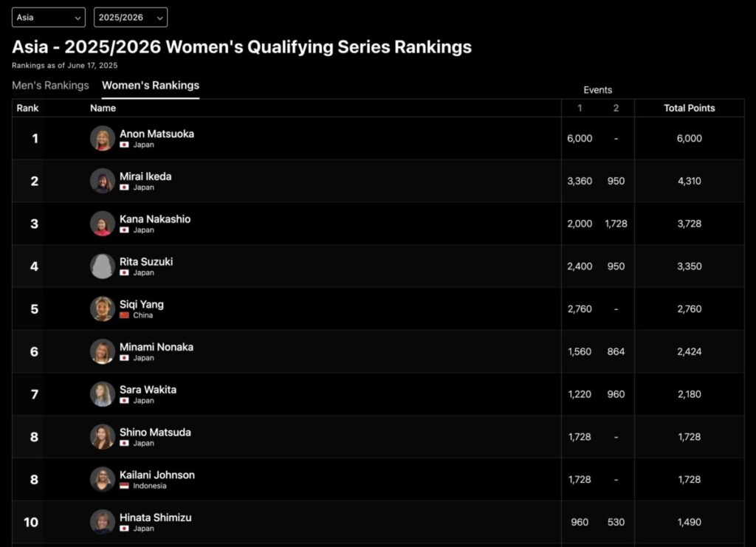Click Sara Wakita's profile photo

102,394
